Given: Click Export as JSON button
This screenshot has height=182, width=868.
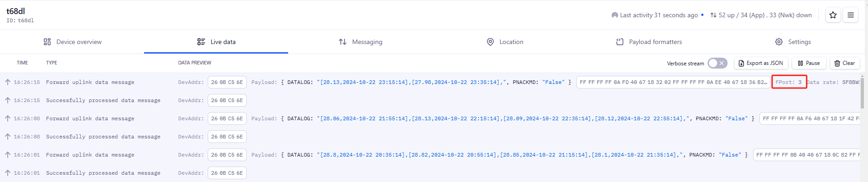Looking at the screenshot, I should coord(761,63).
